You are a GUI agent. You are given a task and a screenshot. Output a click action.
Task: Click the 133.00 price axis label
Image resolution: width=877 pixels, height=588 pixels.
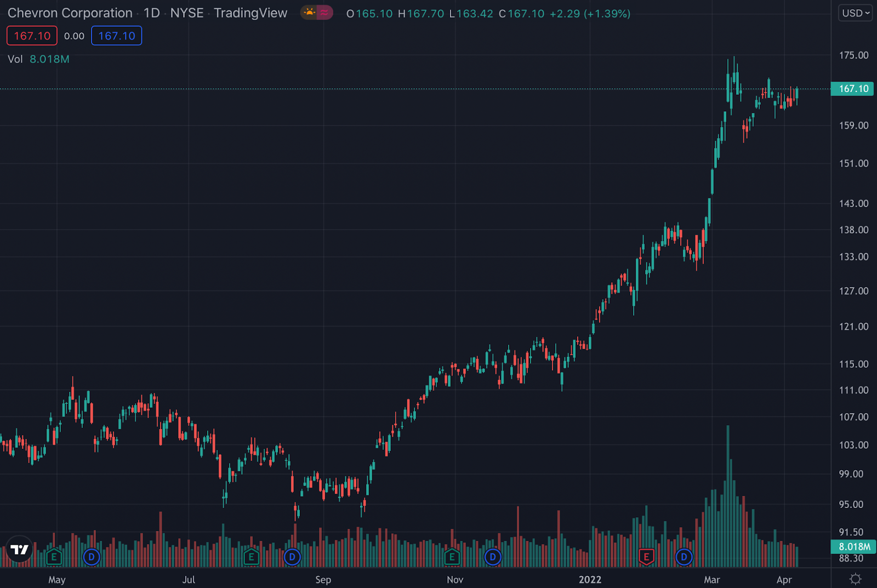click(853, 256)
